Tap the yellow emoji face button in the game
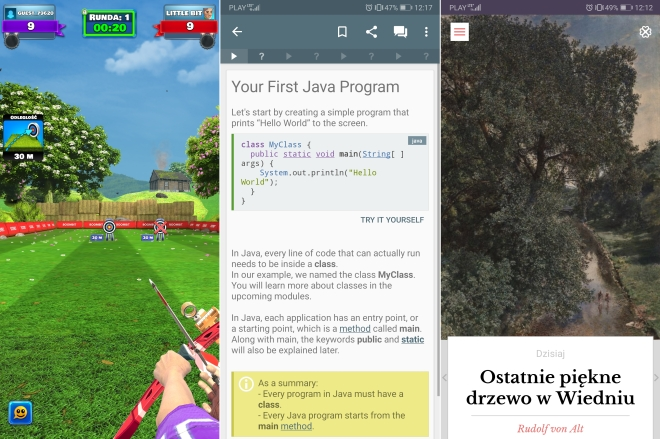Image resolution: width=660 pixels, height=439 pixels. pyautogui.click(x=19, y=412)
